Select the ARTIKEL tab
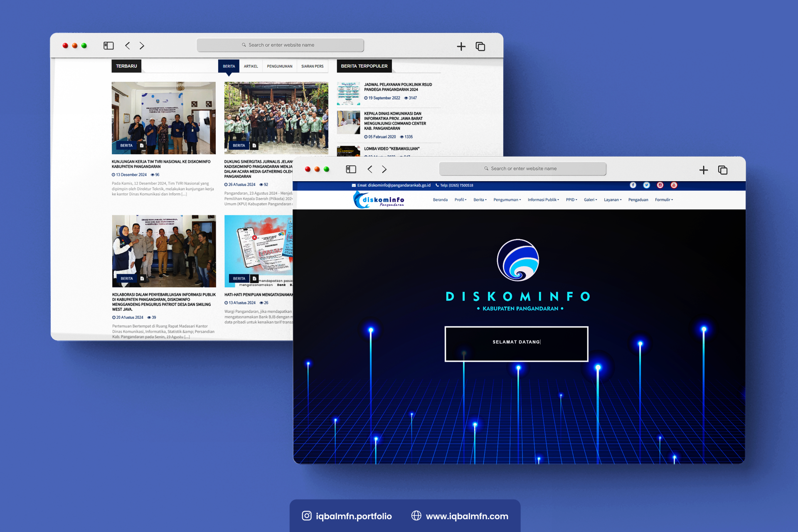798x532 pixels. (251, 66)
